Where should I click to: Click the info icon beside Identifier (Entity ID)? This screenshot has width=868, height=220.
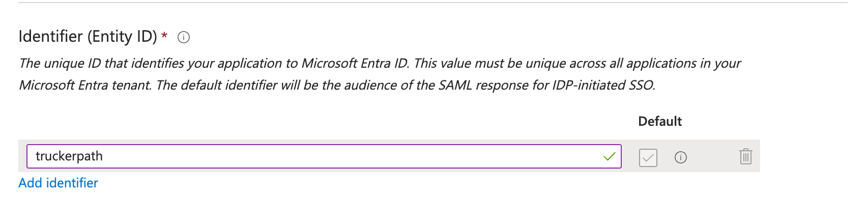pyautogui.click(x=184, y=37)
